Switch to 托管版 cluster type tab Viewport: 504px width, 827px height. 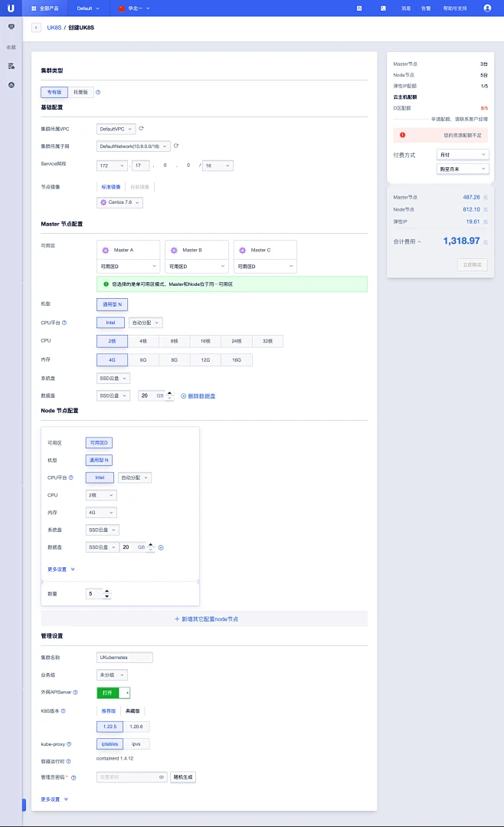[80, 92]
